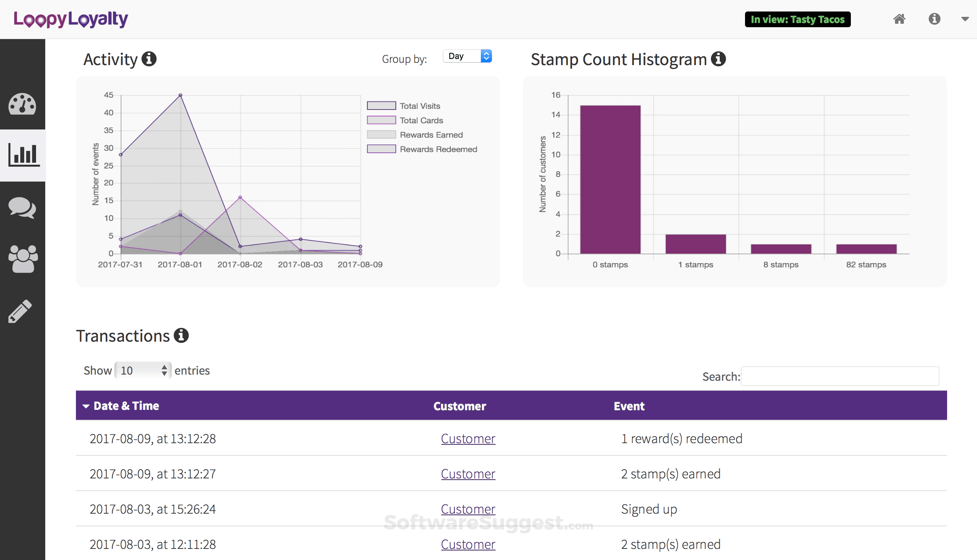Screen dimensions: 977x560
Task: Open Customer link for 13:12:28 transaction
Action: [x=468, y=439]
